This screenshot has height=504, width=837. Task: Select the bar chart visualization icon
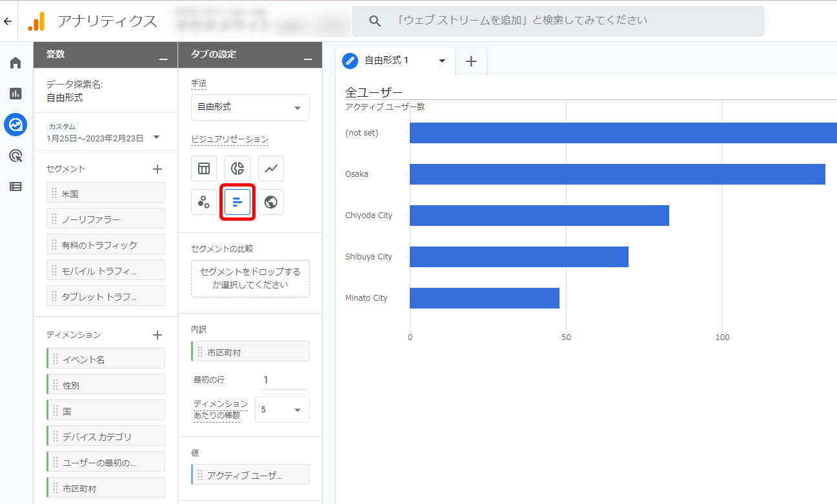point(237,202)
